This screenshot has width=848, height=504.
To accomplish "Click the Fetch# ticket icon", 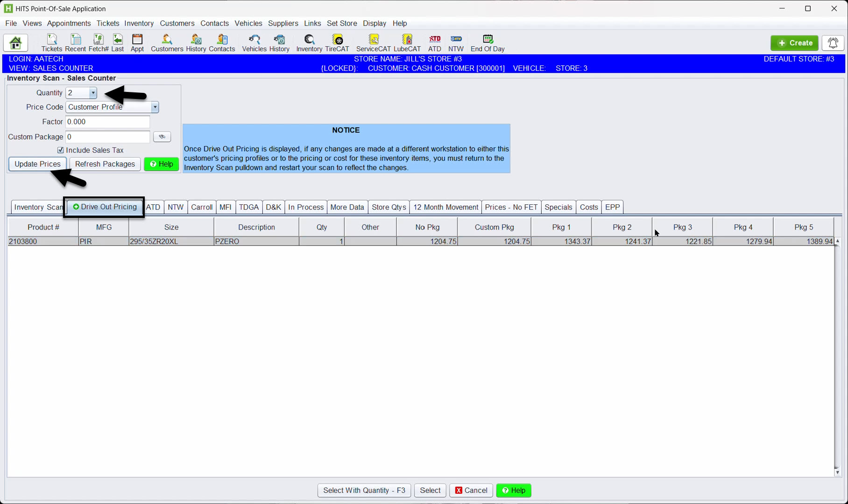I will point(98,43).
